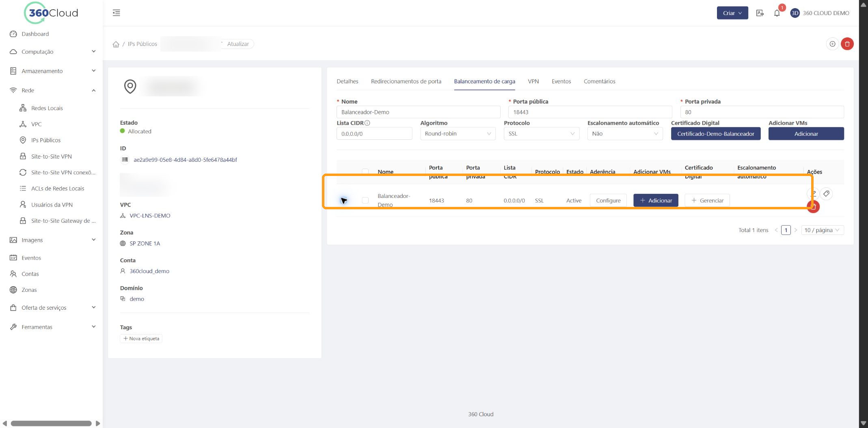This screenshot has width=868, height=428.
Task: Click the barcode icon beside the ID
Action: (125, 160)
